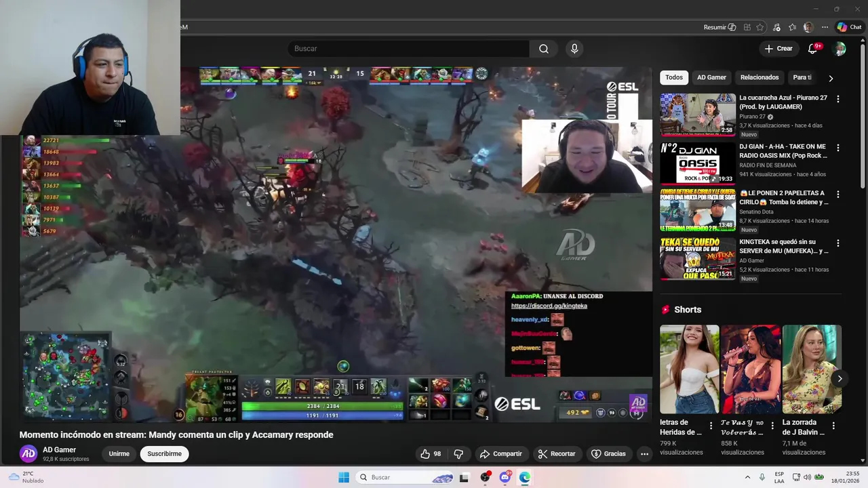Open the AD Gamer channel name link
Viewport: 868px width, 488px height.
[x=60, y=449]
